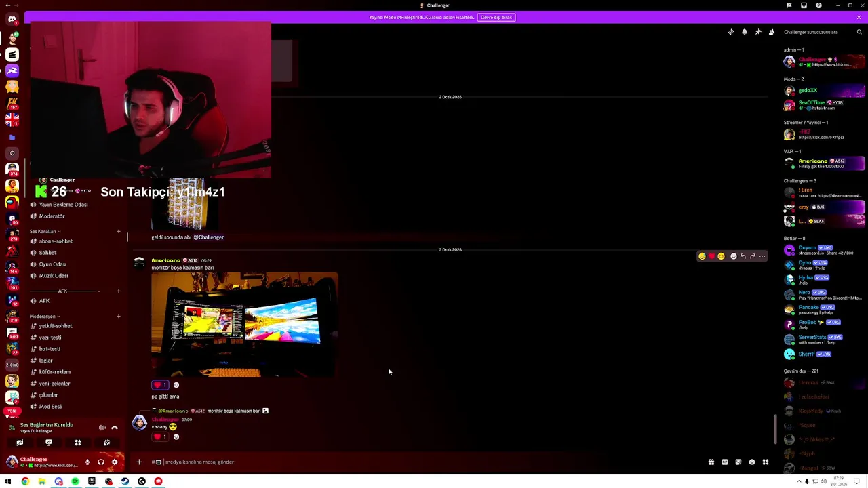Open notification settings bell icon
Screen dimensions: 868x488
pyautogui.click(x=745, y=32)
